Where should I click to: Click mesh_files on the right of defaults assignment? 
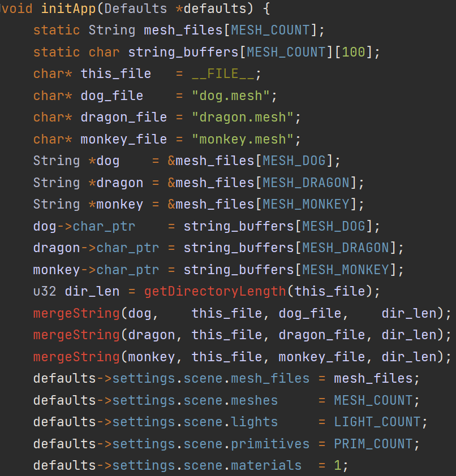pyautogui.click(x=373, y=378)
